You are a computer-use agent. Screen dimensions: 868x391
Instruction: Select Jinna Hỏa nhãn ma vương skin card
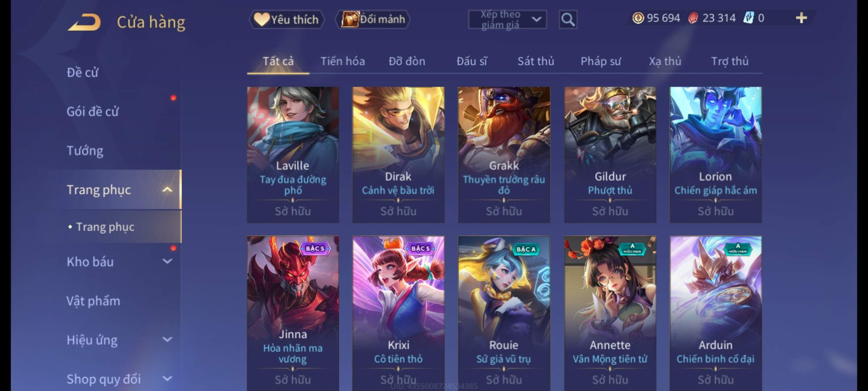[x=293, y=314]
